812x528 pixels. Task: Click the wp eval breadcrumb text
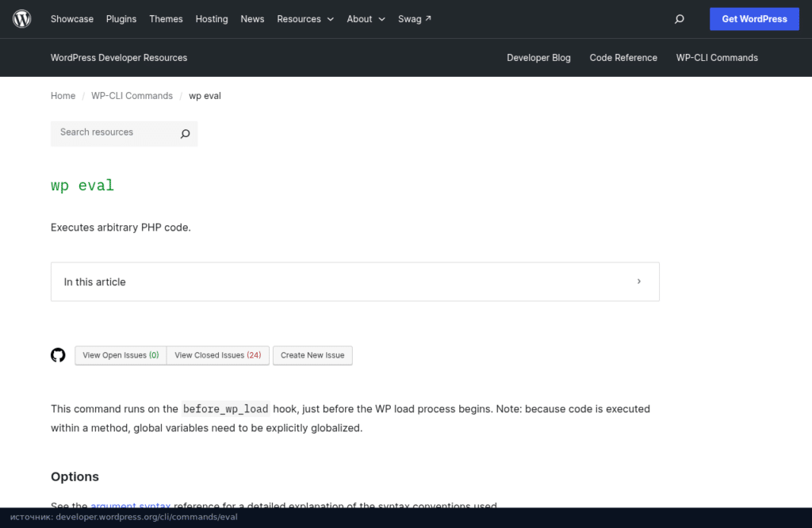pyautogui.click(x=205, y=96)
